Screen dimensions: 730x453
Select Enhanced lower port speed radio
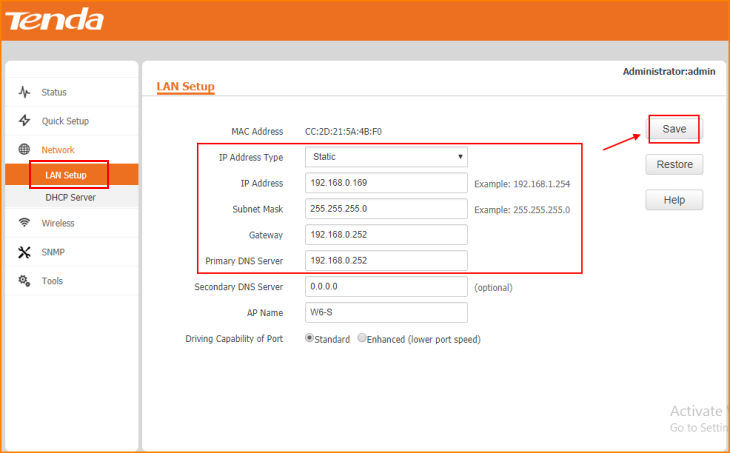[x=362, y=339]
